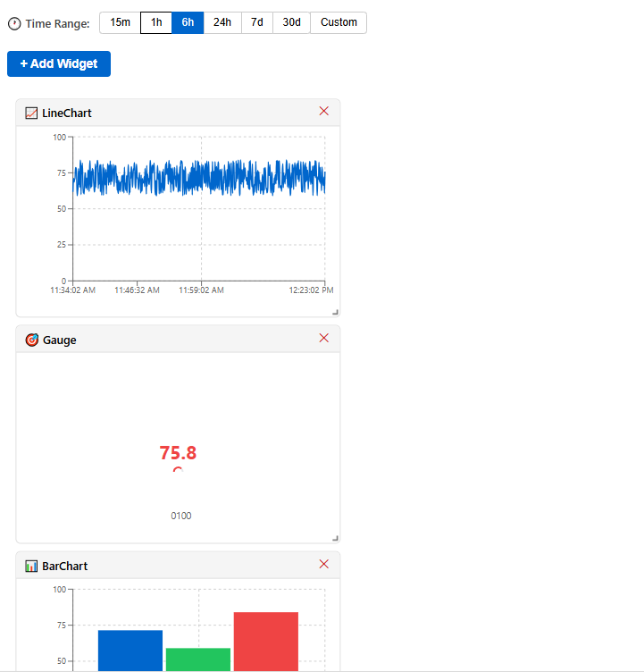The height and width of the screenshot is (672, 644).
Task: Click the green bar in BarChart
Action: (x=198, y=659)
